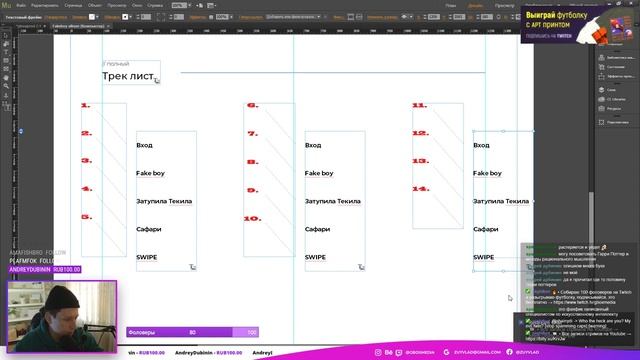Click the Behance icon in bottom bar
The image size is (640, 360).
[389, 352]
